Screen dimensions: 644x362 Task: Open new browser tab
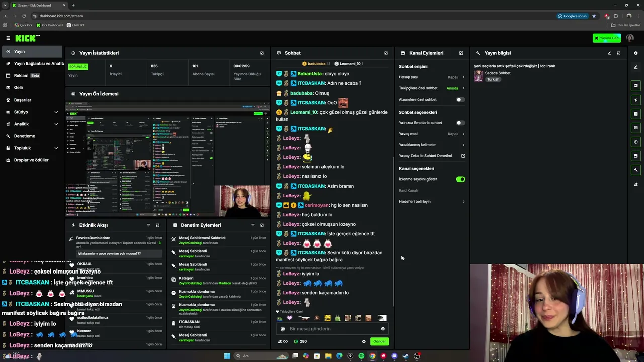coord(73,5)
